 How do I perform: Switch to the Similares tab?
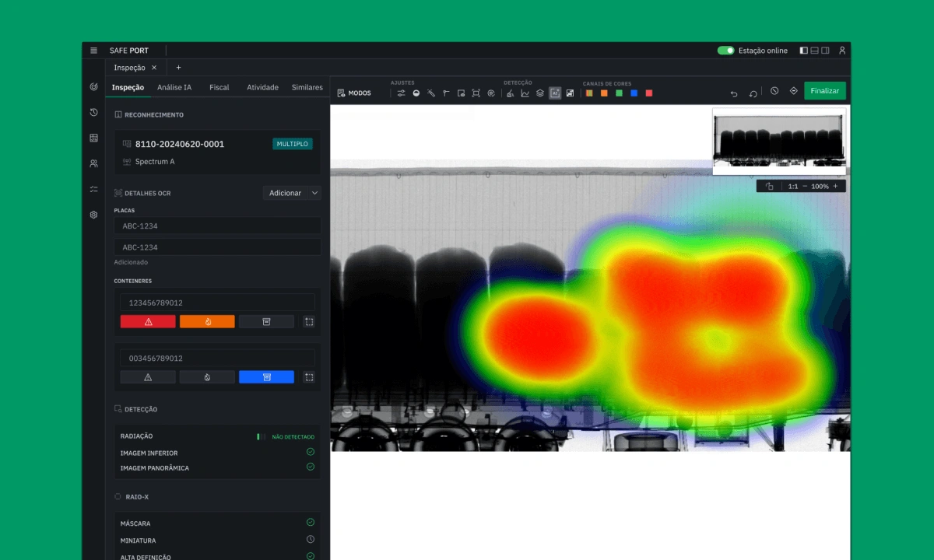[x=307, y=87]
